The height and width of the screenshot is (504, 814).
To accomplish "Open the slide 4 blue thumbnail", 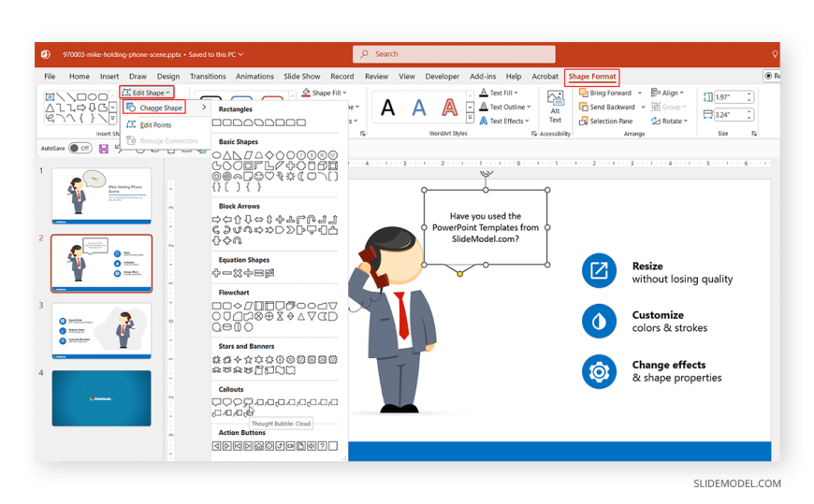I will [101, 398].
